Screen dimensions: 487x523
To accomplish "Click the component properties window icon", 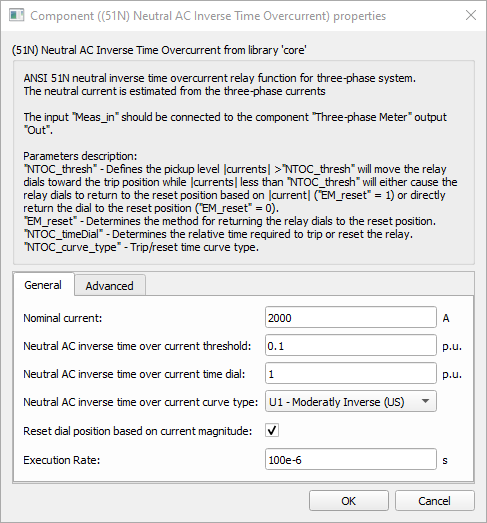I will tap(17, 15).
